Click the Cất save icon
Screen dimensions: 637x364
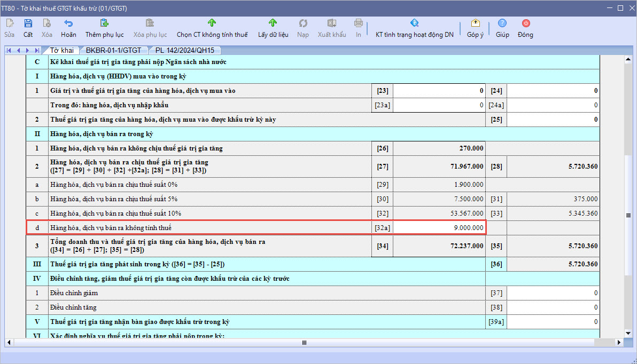(28, 23)
